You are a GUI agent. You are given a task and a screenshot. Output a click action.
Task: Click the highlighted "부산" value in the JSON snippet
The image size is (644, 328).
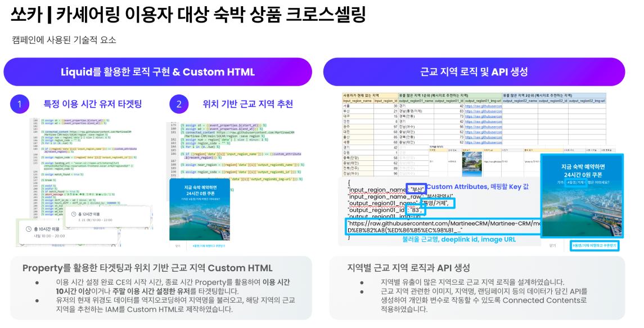click(x=416, y=189)
